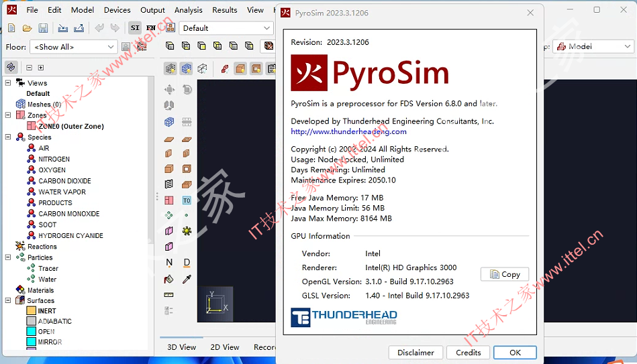Image resolution: width=637 pixels, height=364 pixels.
Task: Switch to the 2D View tab
Action: click(x=225, y=347)
